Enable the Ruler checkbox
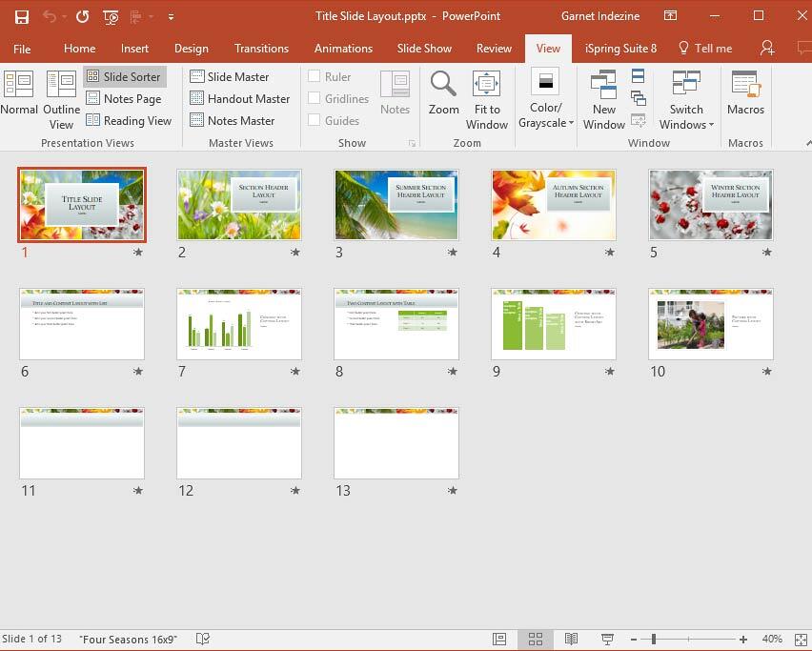The image size is (812, 651). (315, 76)
